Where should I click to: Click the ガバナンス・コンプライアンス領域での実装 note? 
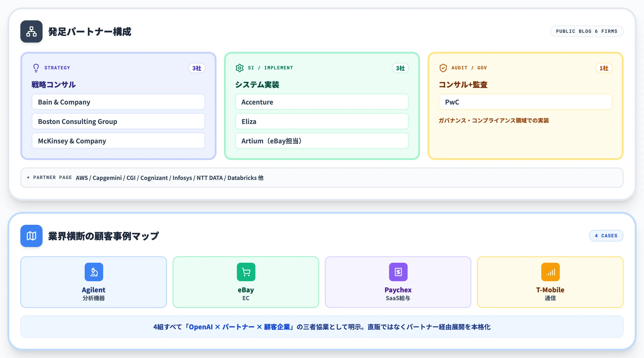494,120
